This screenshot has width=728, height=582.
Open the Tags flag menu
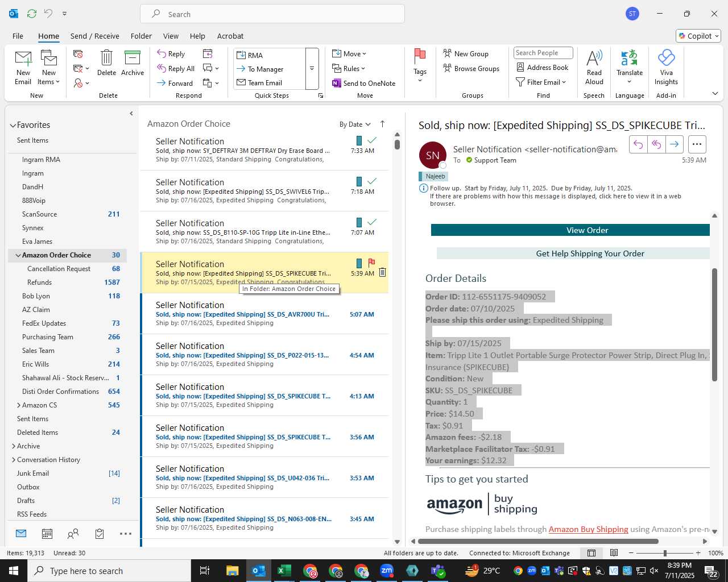coord(420,66)
